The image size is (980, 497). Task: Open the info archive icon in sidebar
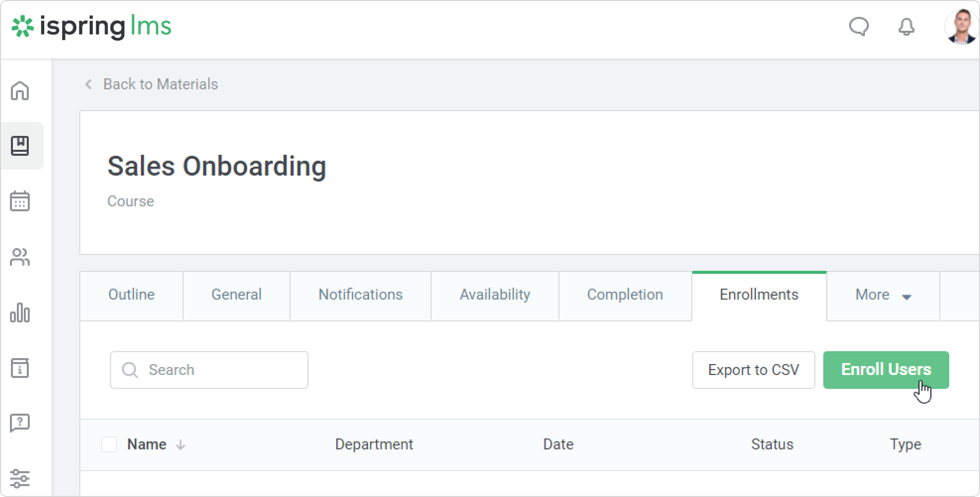click(20, 368)
